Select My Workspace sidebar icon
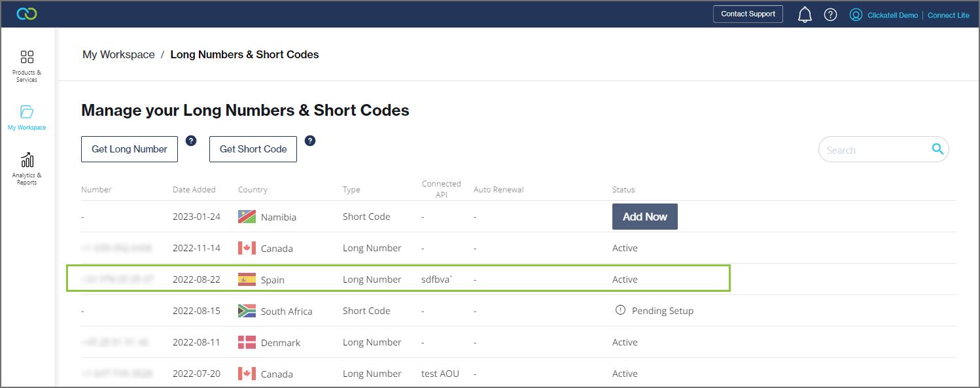The width and height of the screenshot is (980, 388). pyautogui.click(x=27, y=117)
